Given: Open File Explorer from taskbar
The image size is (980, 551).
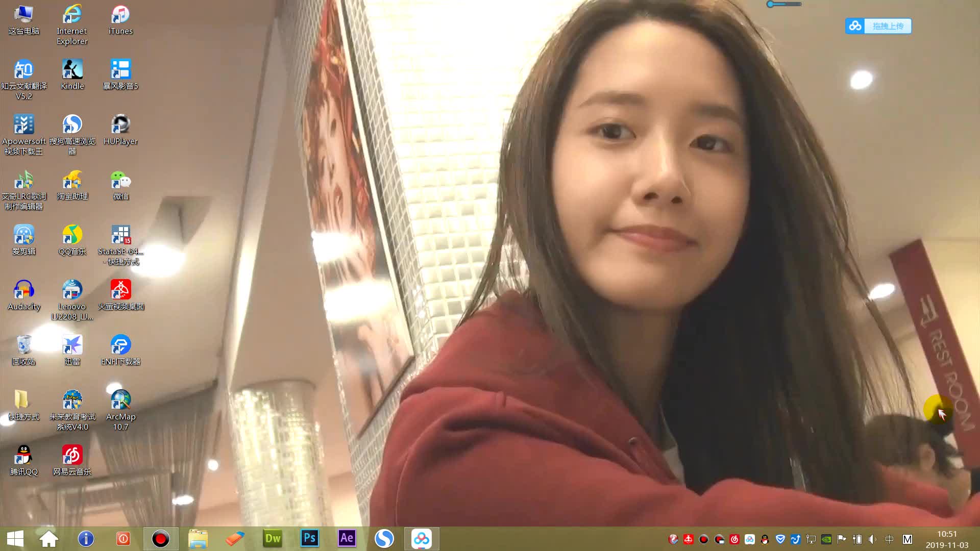Looking at the screenshot, I should pos(198,539).
